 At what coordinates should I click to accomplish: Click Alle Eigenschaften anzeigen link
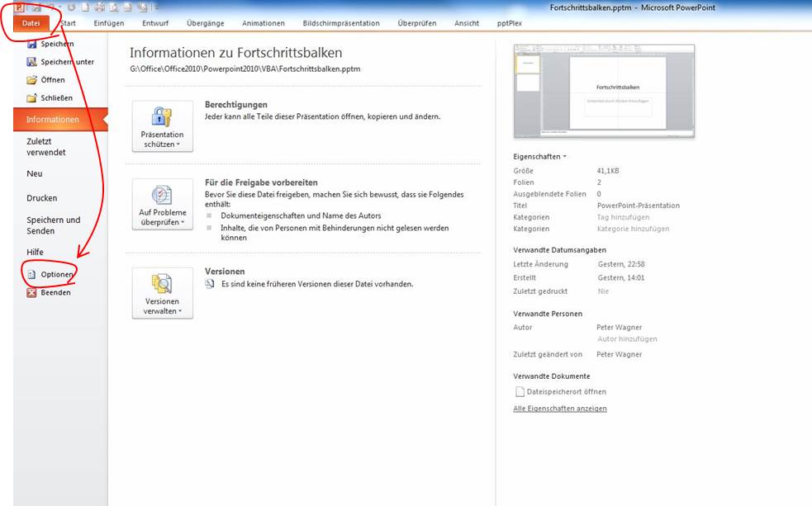pos(560,409)
